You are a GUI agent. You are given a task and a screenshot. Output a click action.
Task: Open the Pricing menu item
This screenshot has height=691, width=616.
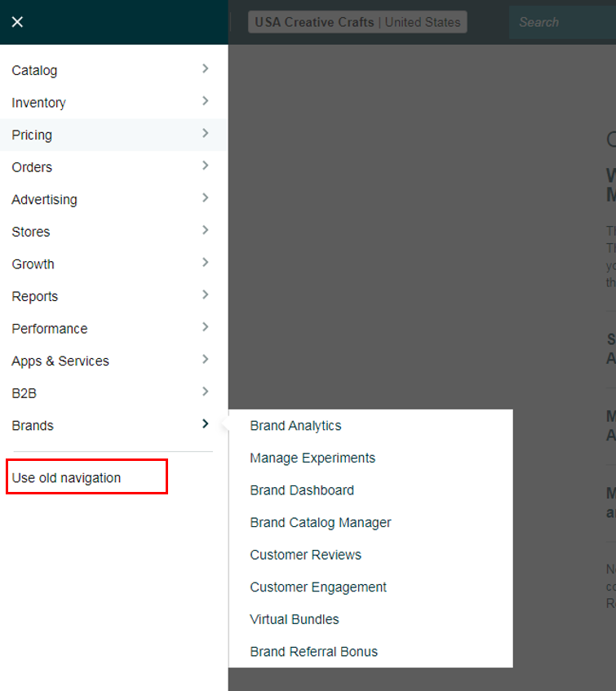32,135
